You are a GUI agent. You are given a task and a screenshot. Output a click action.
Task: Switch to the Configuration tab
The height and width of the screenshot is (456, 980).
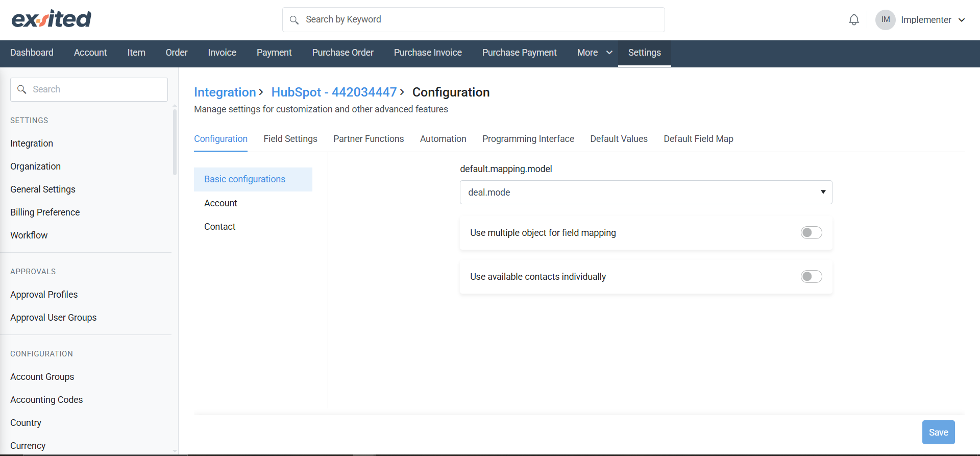220,139
